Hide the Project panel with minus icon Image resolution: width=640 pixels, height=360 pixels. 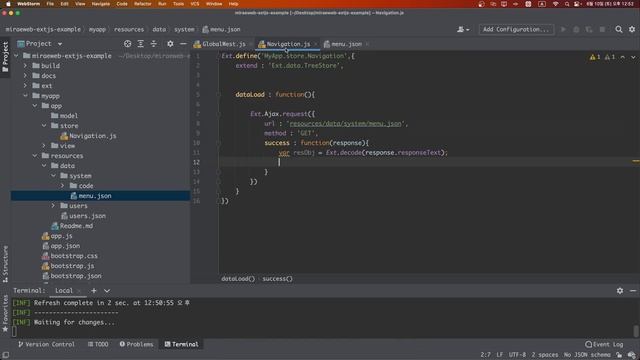coord(183,44)
